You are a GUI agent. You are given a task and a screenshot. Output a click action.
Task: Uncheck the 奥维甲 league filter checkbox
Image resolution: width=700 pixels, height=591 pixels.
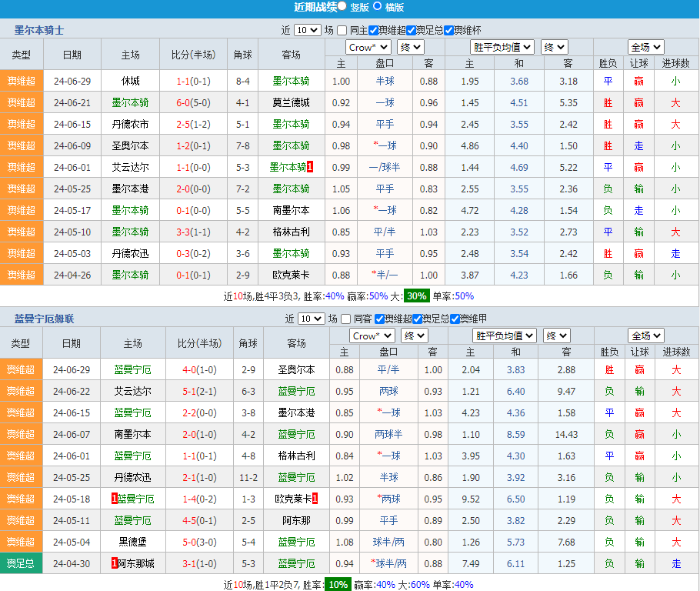[x=455, y=319]
